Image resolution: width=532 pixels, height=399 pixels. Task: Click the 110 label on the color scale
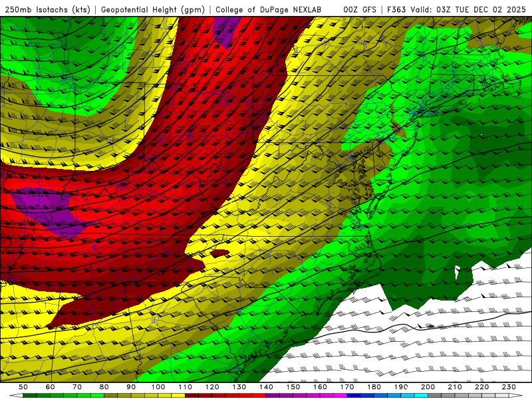(185, 387)
